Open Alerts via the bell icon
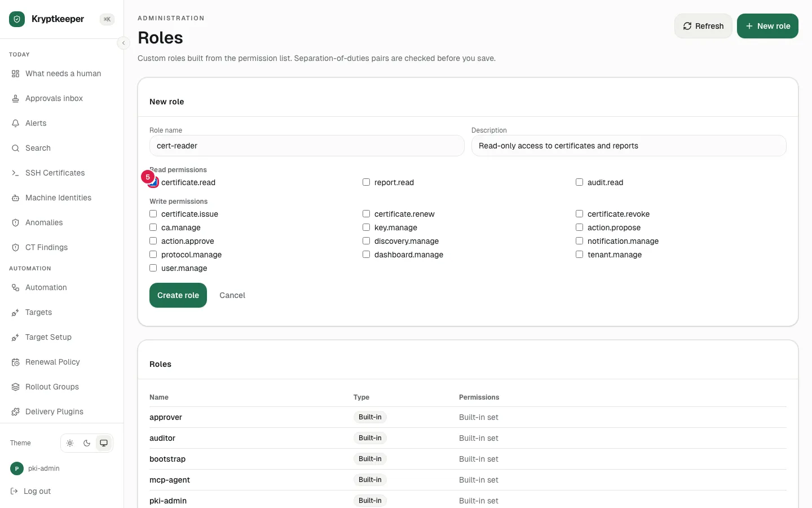Image resolution: width=812 pixels, height=508 pixels. 15,123
